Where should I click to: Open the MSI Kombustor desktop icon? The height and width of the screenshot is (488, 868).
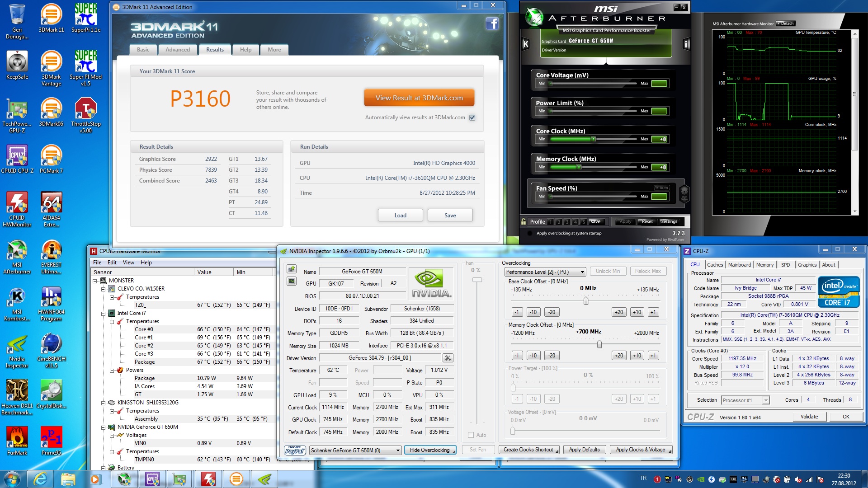17,303
